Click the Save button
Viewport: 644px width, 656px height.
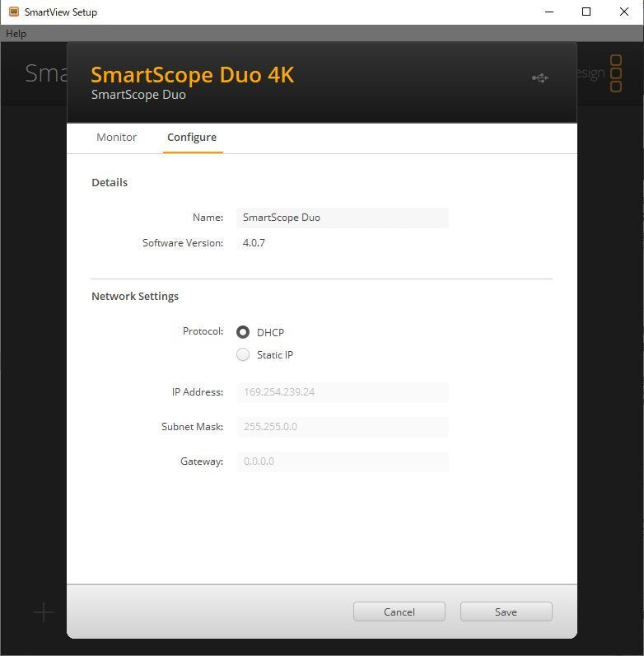[506, 611]
